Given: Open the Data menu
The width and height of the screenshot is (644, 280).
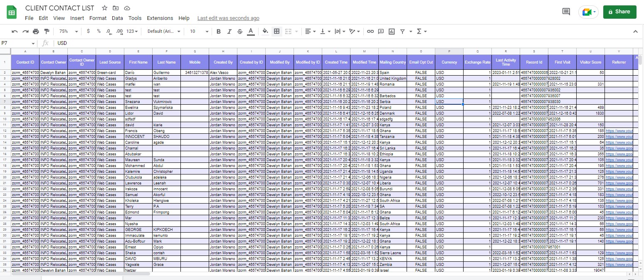Looking at the screenshot, I should click(117, 18).
